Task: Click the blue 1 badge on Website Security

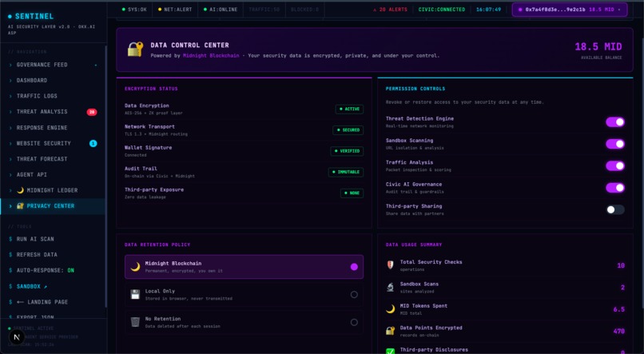Action: tap(93, 143)
